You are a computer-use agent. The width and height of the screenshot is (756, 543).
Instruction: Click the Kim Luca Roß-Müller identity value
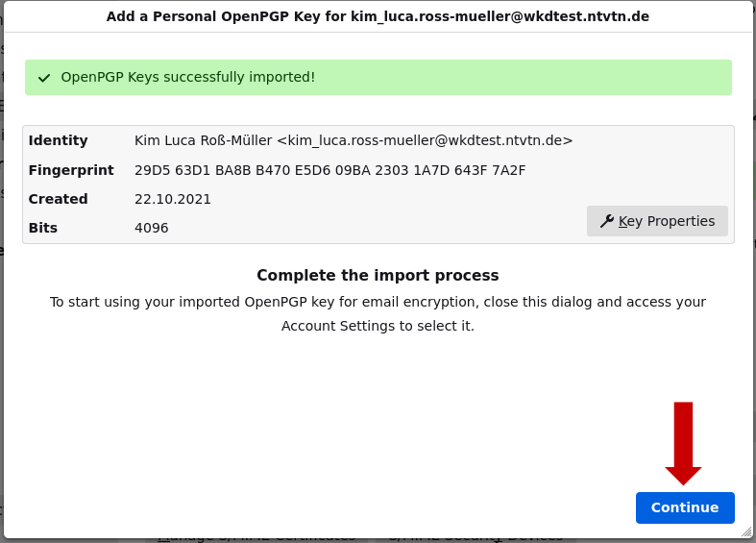tap(353, 140)
